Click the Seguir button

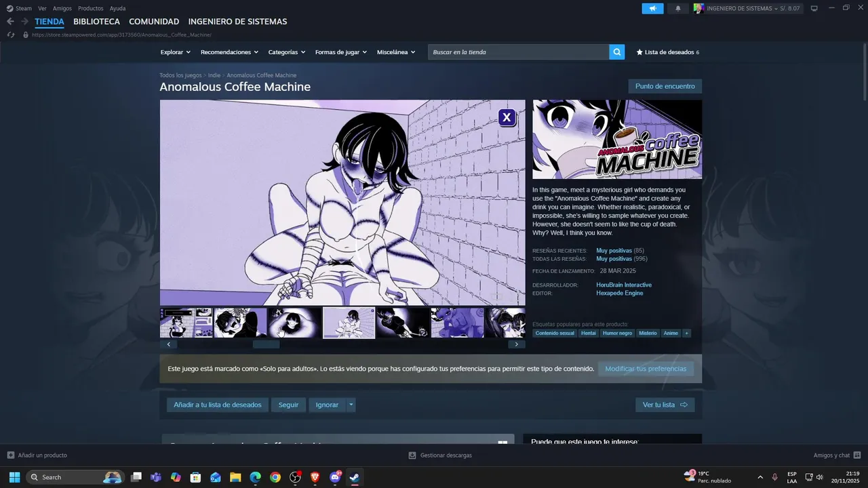(288, 405)
